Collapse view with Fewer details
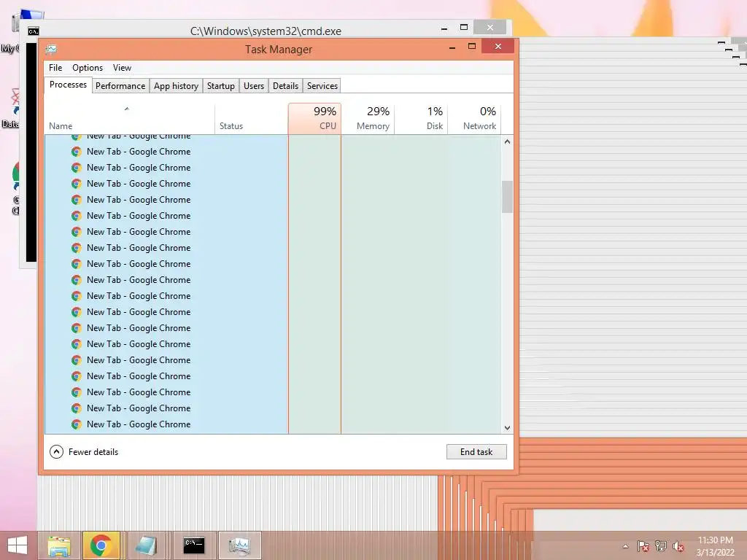Screen dimensions: 747x560 (84, 452)
